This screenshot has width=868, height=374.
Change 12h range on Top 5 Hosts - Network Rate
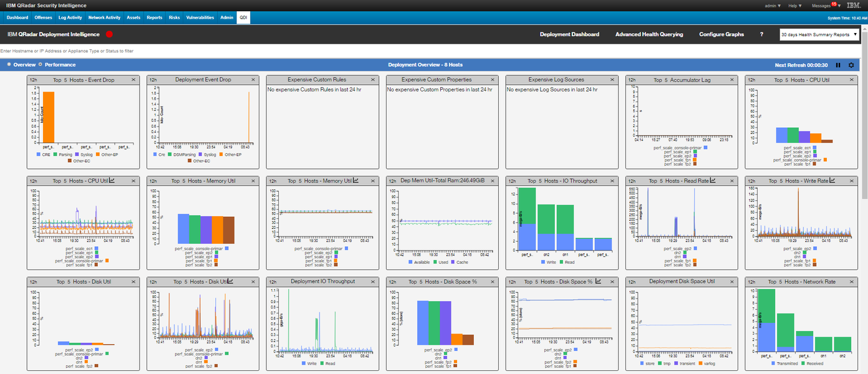pyautogui.click(x=752, y=282)
